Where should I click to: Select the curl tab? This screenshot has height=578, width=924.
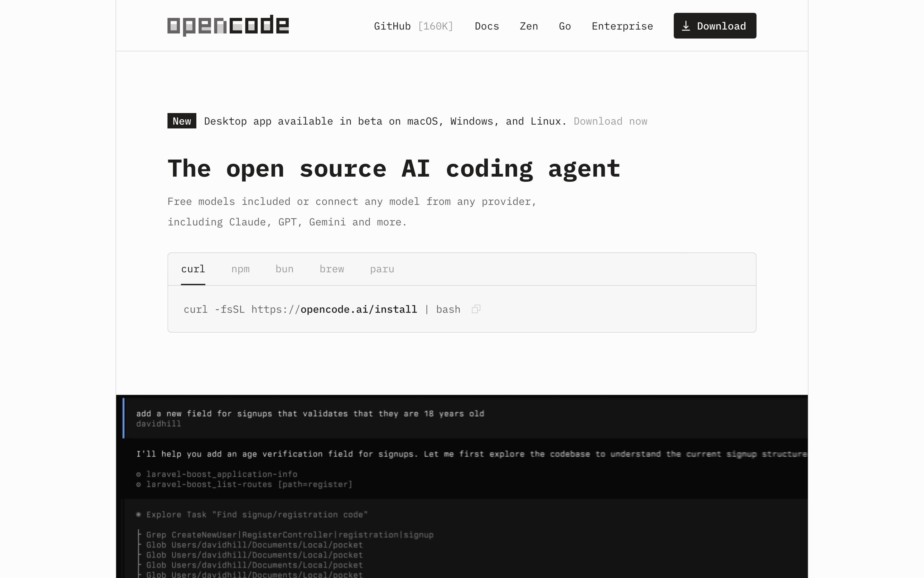click(193, 269)
